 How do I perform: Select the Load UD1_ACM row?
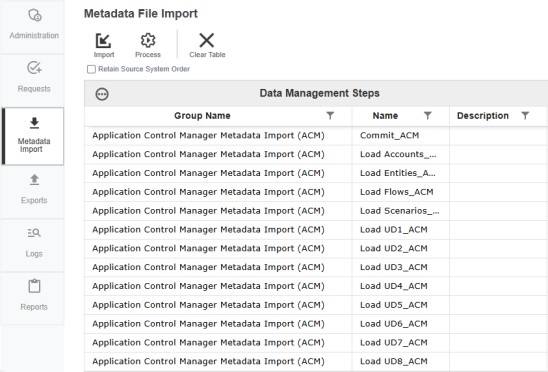(x=316, y=230)
